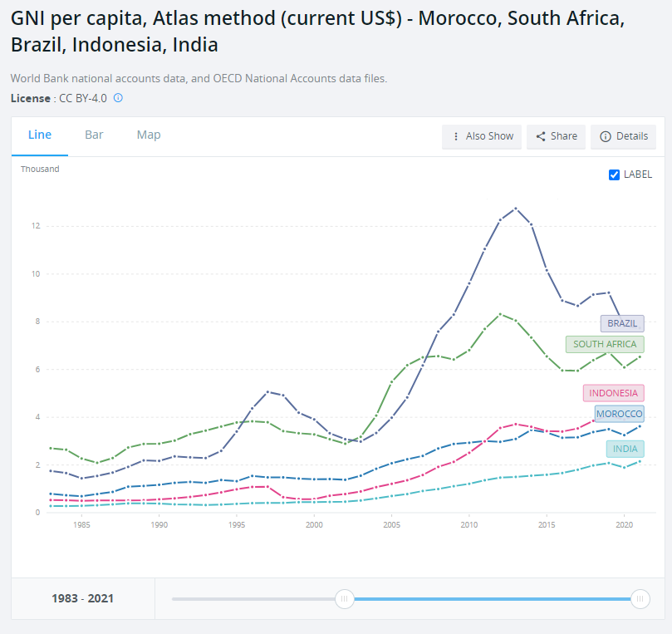Click the left handle of the year slider

[345, 598]
